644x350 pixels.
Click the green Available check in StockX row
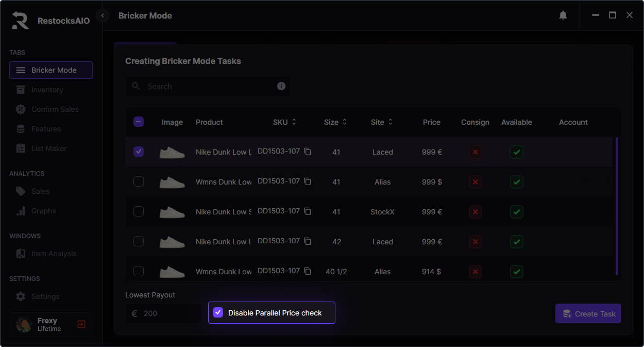point(517,212)
